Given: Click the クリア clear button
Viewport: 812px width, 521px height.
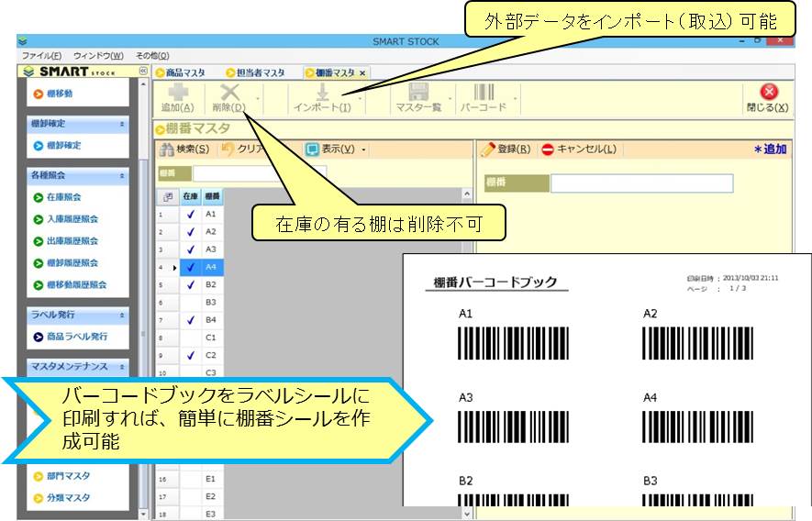Looking at the screenshot, I should pyautogui.click(x=242, y=150).
